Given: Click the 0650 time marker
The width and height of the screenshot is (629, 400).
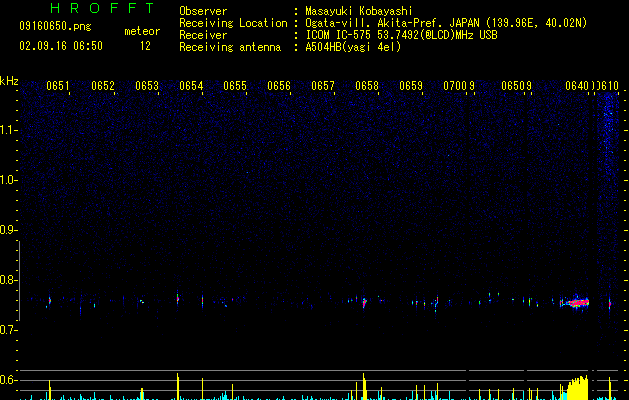Looking at the screenshot, I should 513,86.
